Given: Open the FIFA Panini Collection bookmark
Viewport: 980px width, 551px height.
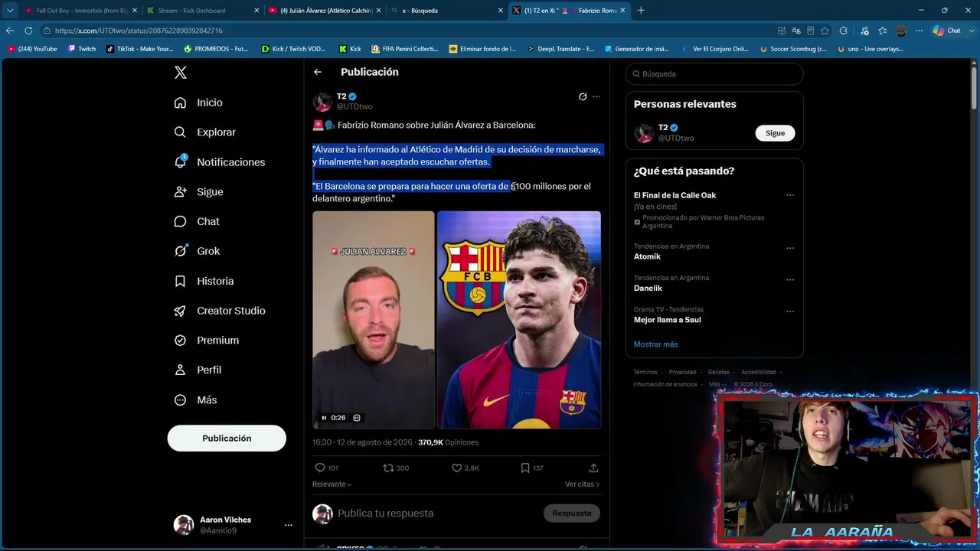Looking at the screenshot, I should pos(405,49).
